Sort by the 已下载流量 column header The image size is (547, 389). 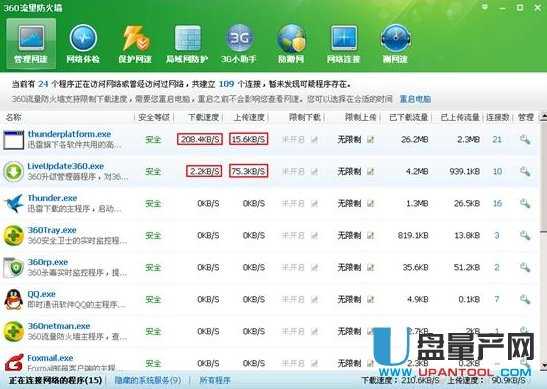409,117
